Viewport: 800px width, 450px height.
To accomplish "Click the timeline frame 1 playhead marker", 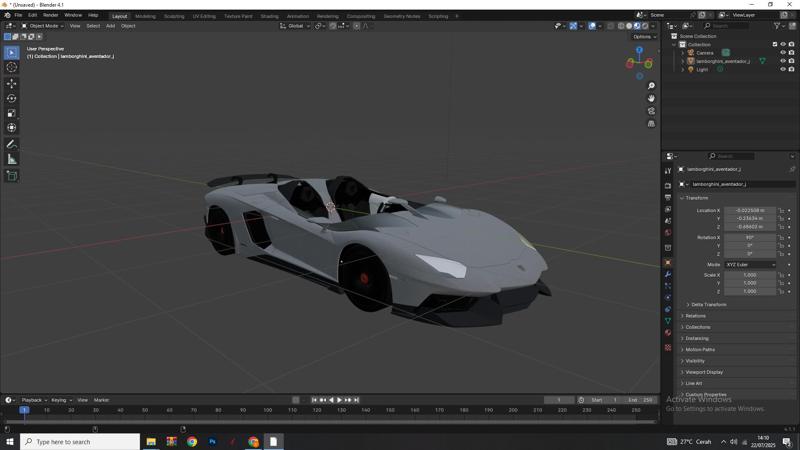I will tap(24, 410).
